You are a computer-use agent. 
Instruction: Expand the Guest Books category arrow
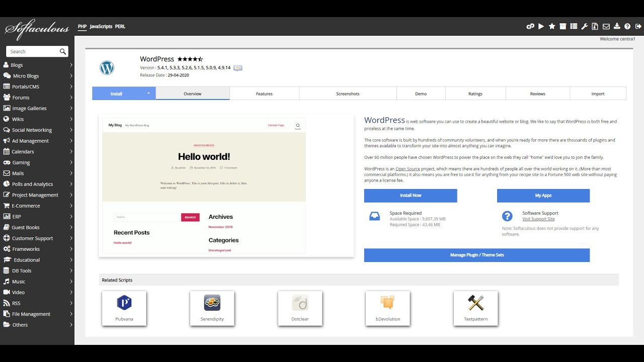pyautogui.click(x=71, y=227)
